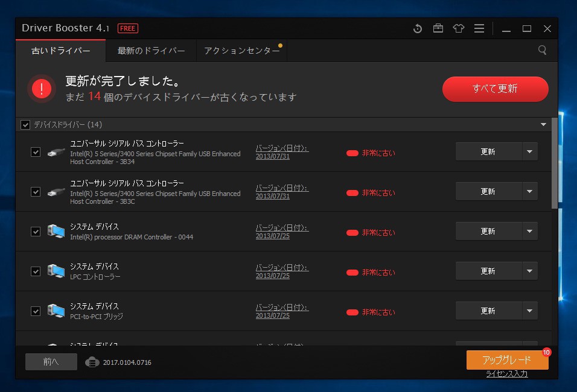577x392 pixels.
Task: Click the search magnifier icon
Action: click(542, 50)
